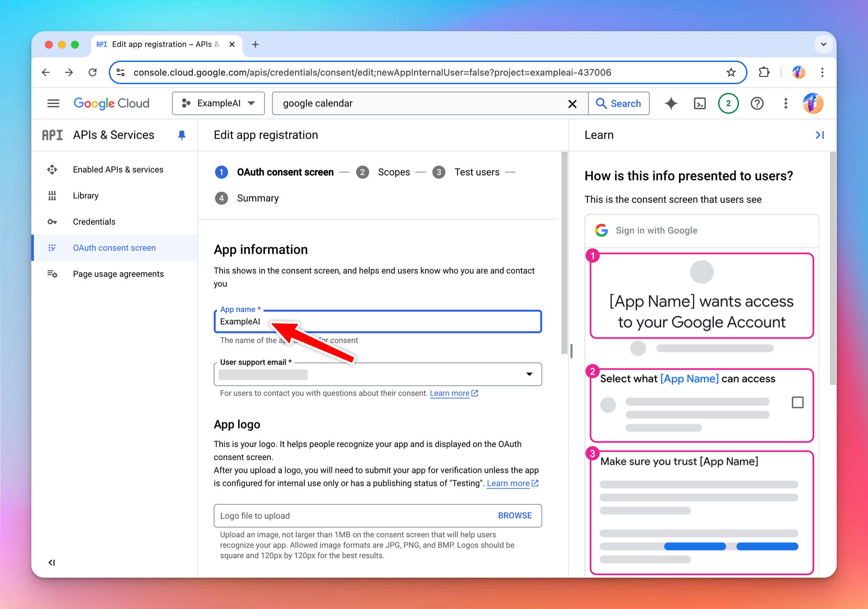Open the Gemini AI sparkle assistant

[671, 103]
